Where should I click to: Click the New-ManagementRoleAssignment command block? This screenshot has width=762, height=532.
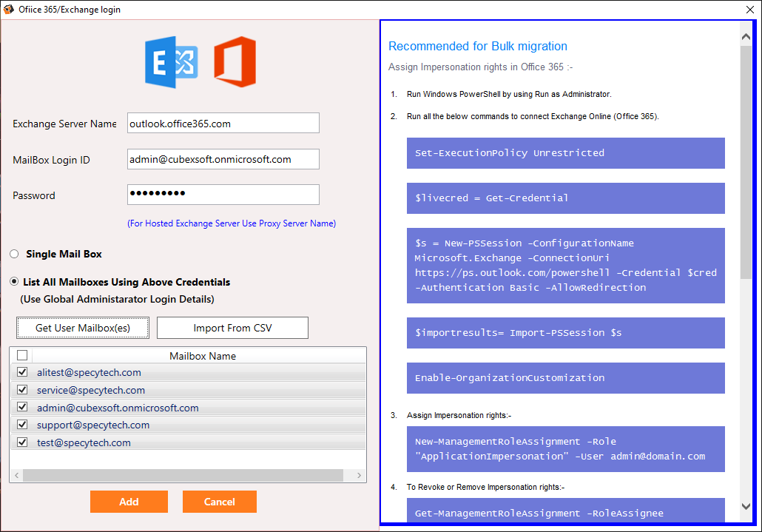coord(566,449)
